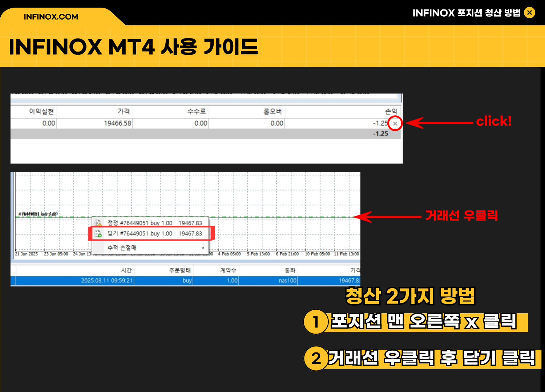
Task: Select the 1.00 volume cell in blue row
Action: tap(232, 281)
